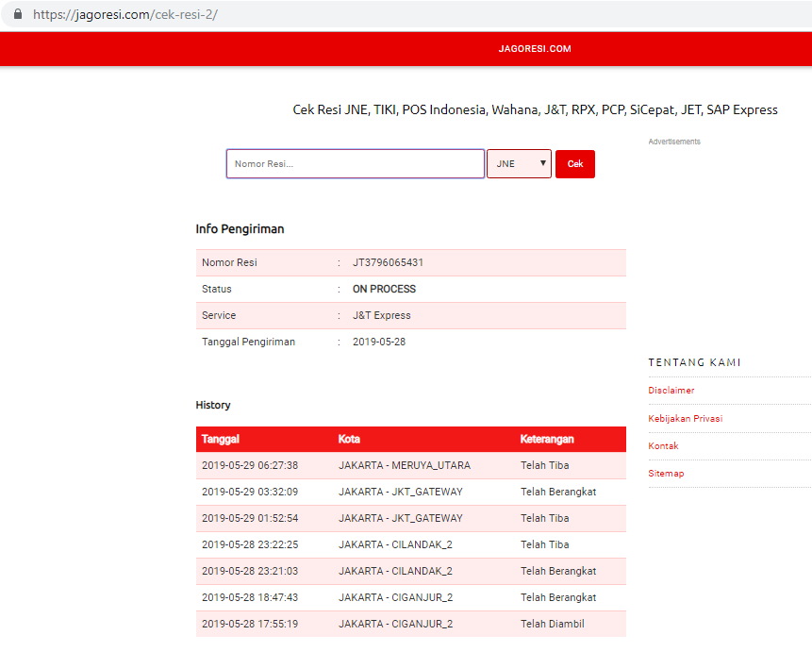This screenshot has width=812, height=652.
Task: Click the lock icon in the address bar
Action: pos(18,14)
